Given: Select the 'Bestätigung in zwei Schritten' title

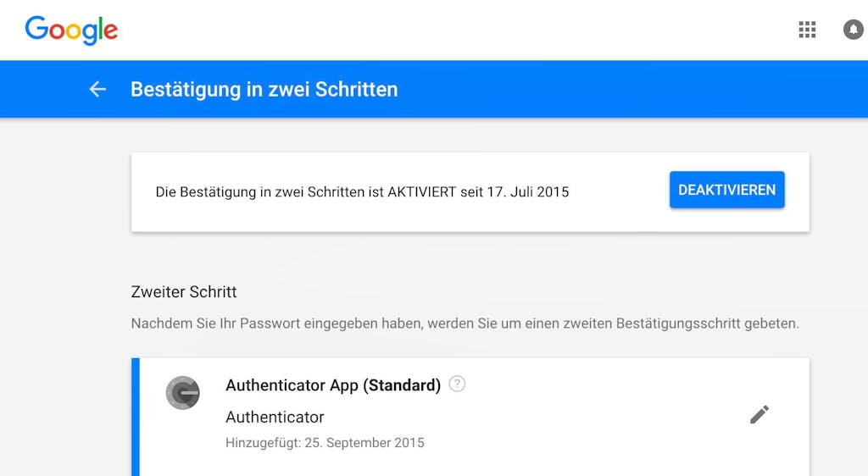Looking at the screenshot, I should click(264, 90).
